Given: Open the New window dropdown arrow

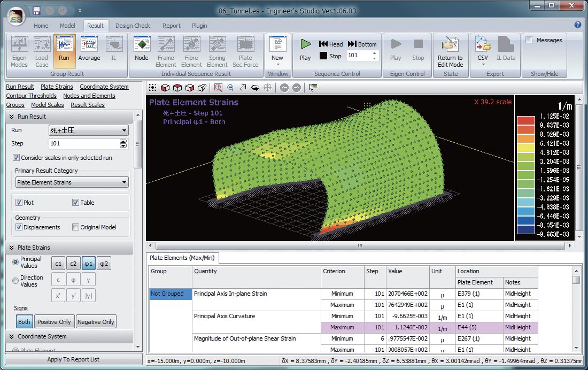Looking at the screenshot, I should [278, 65].
